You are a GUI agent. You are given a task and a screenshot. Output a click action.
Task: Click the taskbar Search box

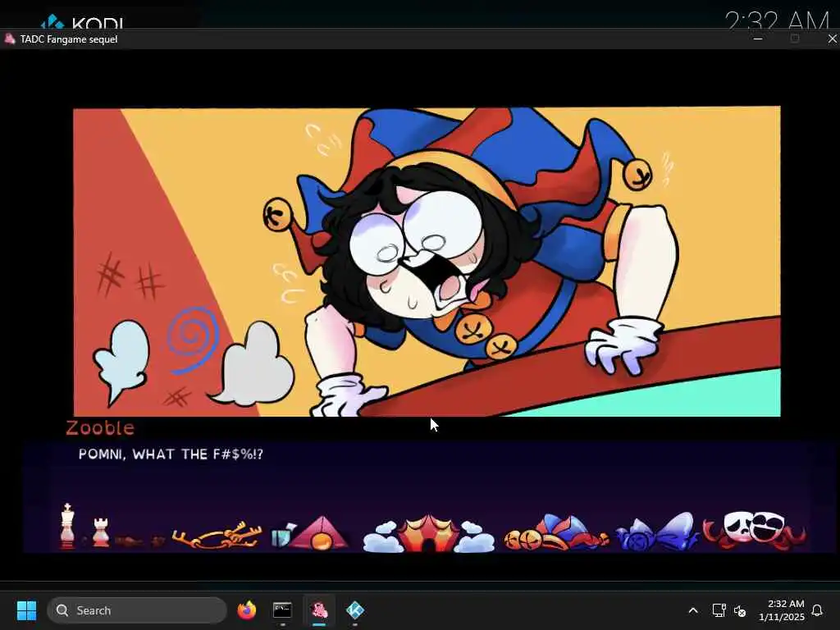pos(137,610)
